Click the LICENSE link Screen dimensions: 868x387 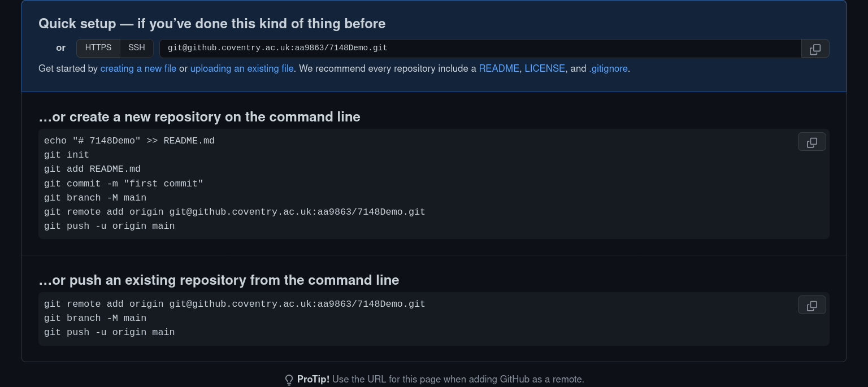coord(545,69)
